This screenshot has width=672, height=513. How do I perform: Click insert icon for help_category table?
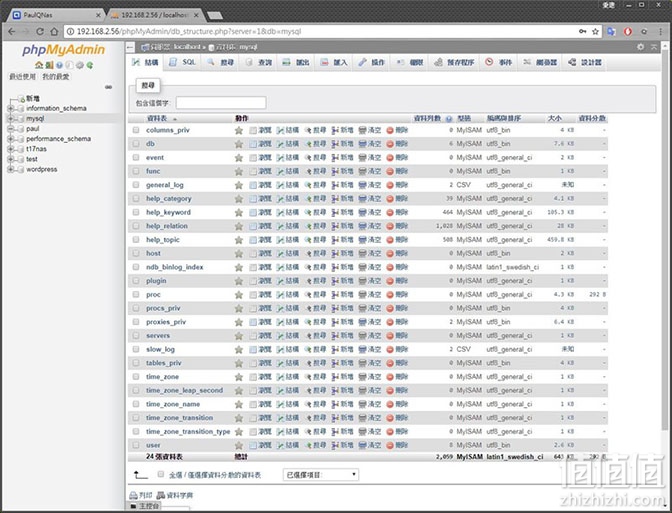click(335, 199)
